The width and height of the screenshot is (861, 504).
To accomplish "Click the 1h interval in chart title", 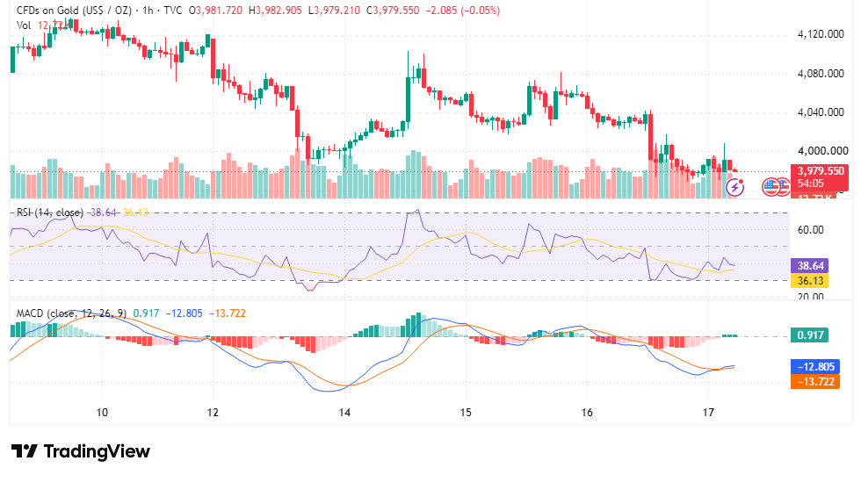I will pyautogui.click(x=148, y=11).
